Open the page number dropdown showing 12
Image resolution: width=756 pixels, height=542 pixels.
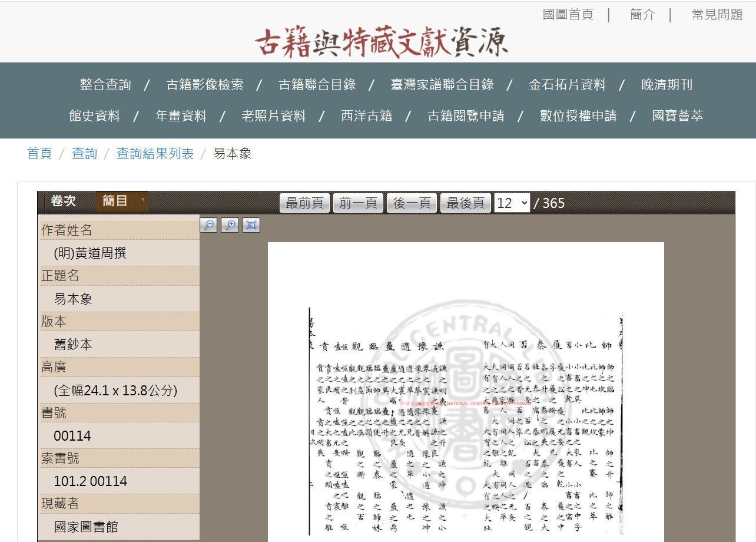coord(512,203)
